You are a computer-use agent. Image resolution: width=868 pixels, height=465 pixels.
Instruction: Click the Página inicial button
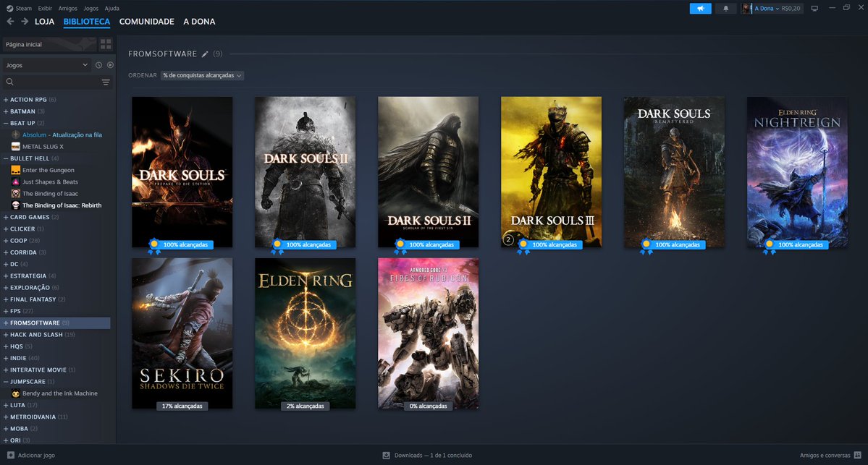click(x=49, y=44)
